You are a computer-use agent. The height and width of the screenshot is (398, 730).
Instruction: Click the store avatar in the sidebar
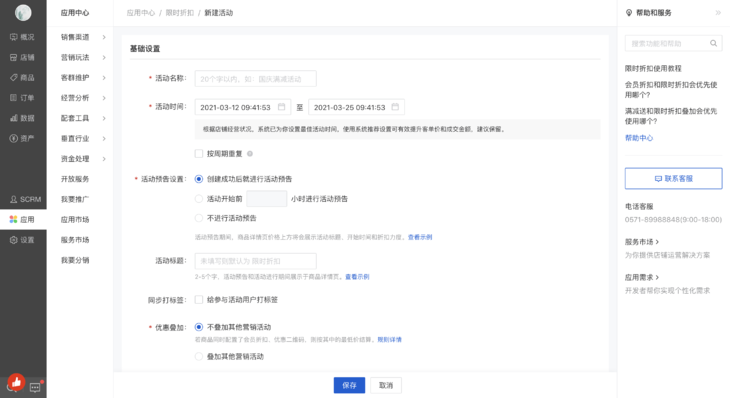coord(23,13)
